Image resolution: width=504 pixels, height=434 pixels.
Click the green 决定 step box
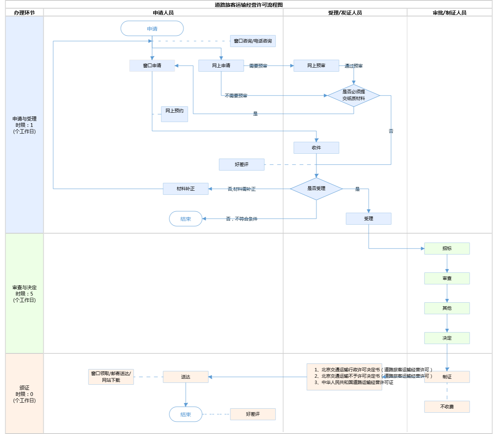click(x=447, y=338)
